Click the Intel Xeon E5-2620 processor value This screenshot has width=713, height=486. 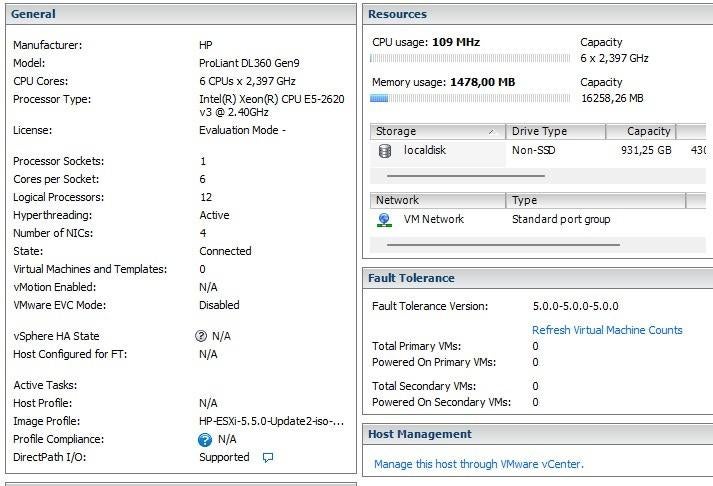[x=271, y=105]
